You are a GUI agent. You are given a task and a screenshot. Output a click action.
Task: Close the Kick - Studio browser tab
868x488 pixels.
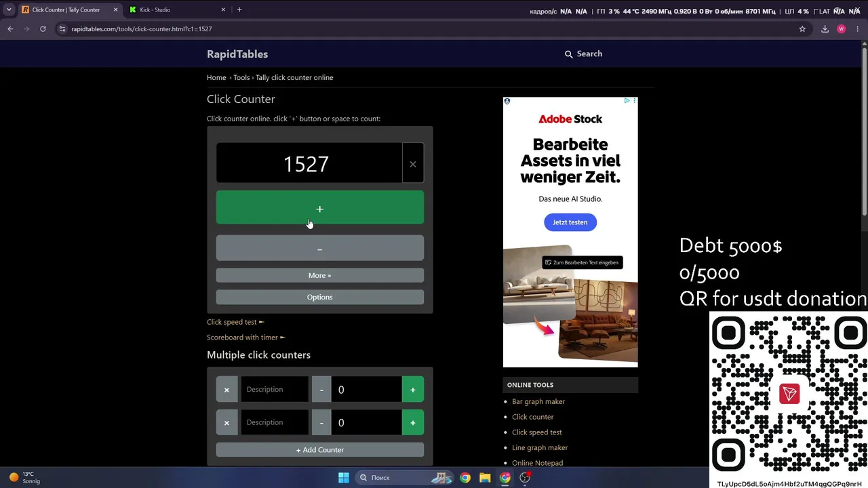tap(223, 9)
